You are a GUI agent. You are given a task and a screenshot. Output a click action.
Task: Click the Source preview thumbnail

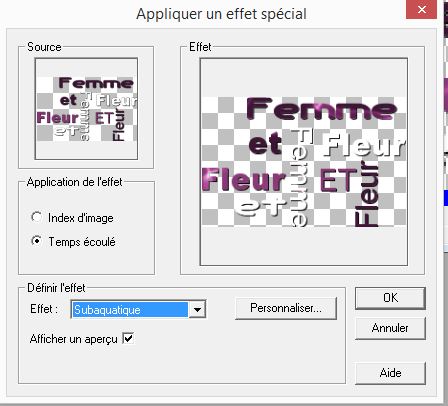point(86,109)
